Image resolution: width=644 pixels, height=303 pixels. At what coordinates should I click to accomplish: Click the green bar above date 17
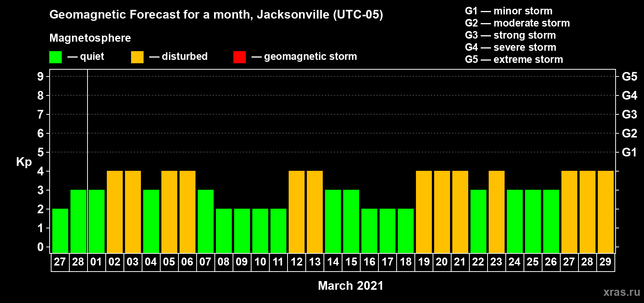coord(388,231)
